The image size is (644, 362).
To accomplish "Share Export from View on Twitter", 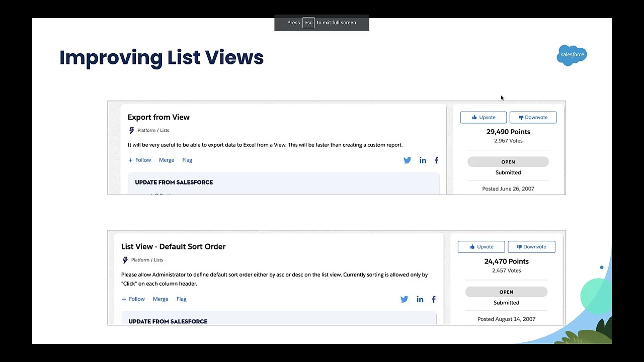I will pyautogui.click(x=407, y=160).
